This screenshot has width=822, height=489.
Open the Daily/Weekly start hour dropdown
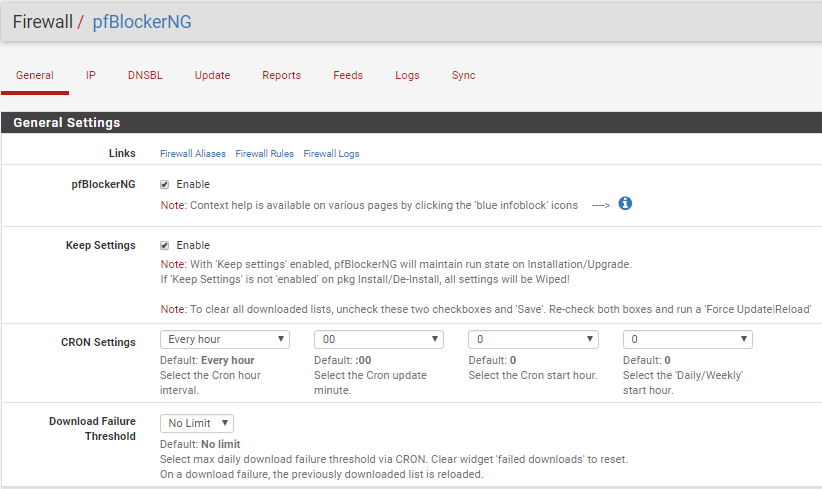click(688, 339)
